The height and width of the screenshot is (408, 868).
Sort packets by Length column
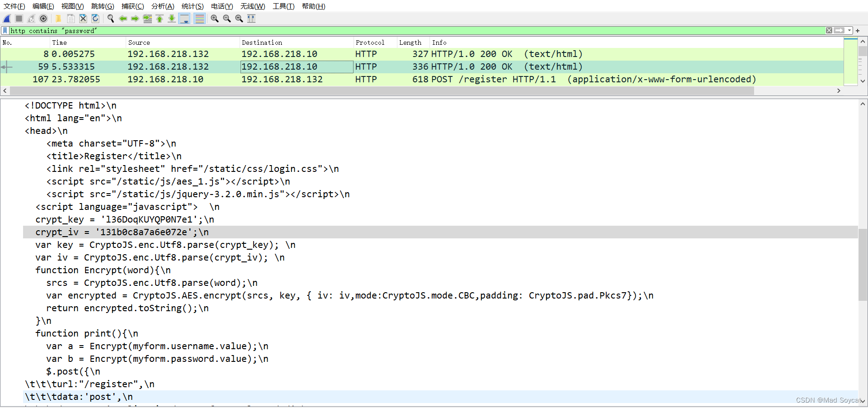[x=413, y=43]
